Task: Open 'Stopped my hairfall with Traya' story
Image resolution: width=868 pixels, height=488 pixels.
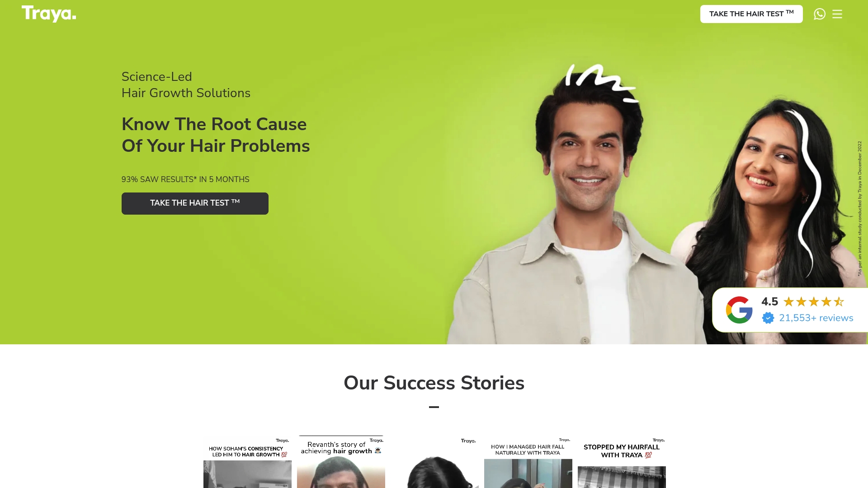Action: [622, 462]
